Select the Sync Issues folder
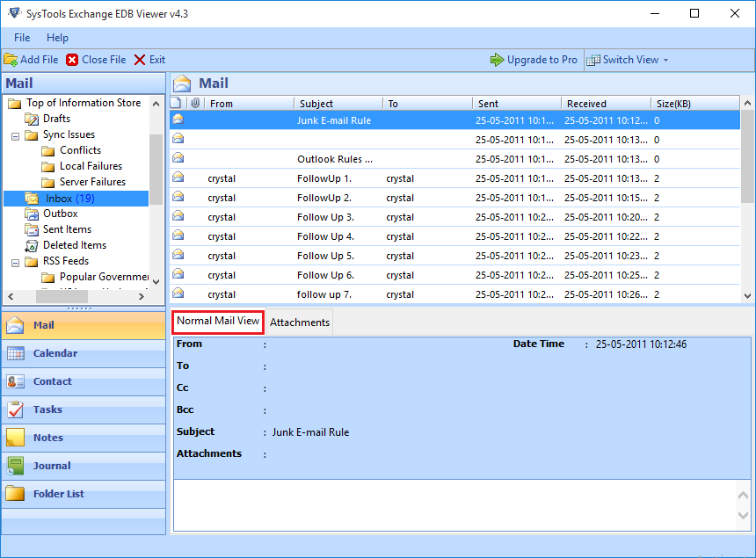Screen dimensions: 756x558 (x=69, y=134)
